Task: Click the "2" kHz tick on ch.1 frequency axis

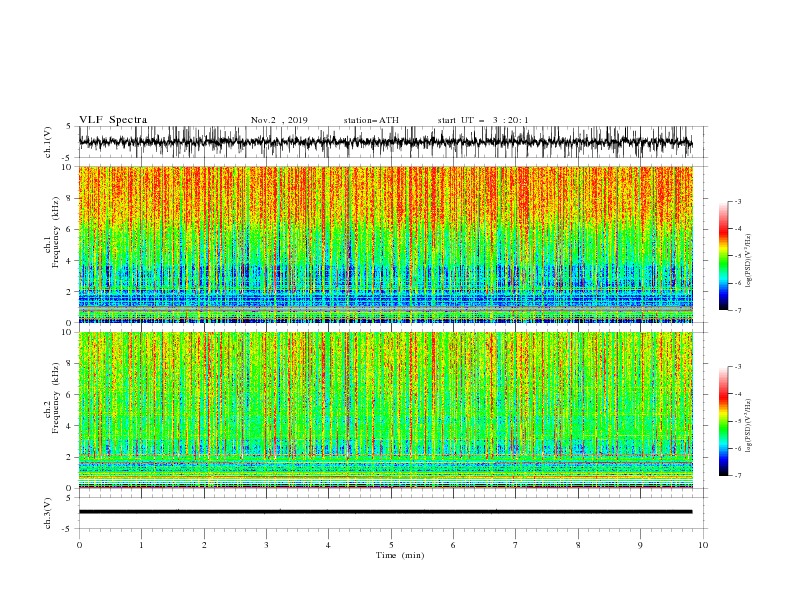Action: point(69,292)
